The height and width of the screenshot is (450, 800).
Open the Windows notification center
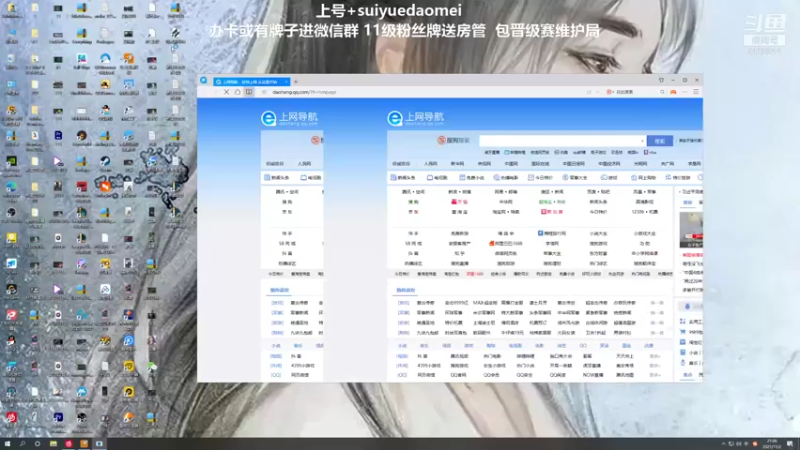point(790,444)
